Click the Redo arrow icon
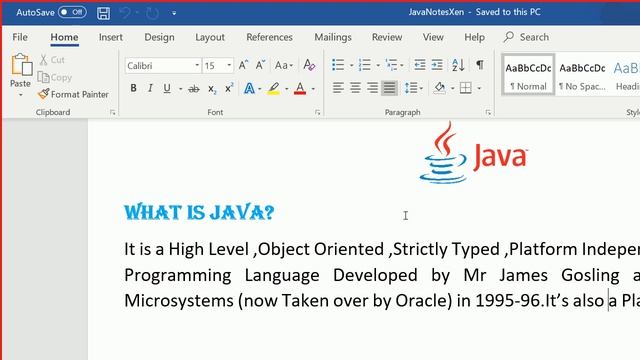 coord(152,13)
